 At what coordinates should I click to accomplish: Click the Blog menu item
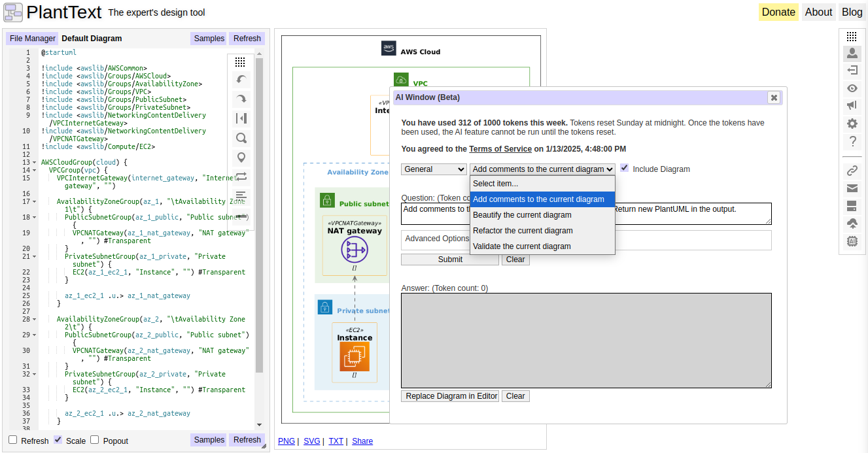pyautogui.click(x=852, y=12)
